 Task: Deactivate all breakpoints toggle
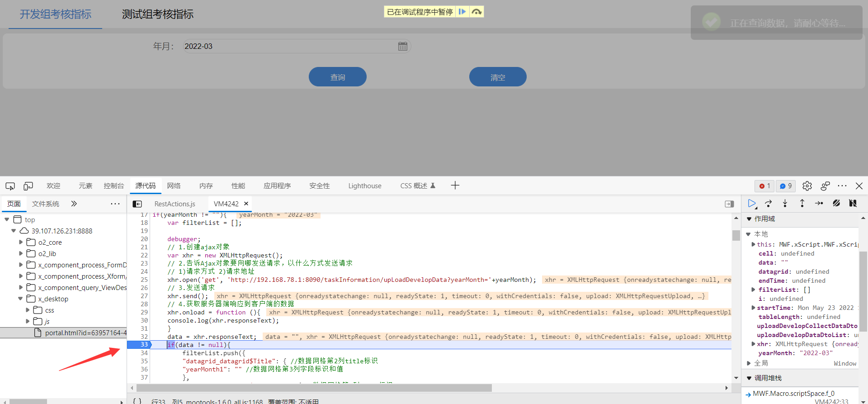coord(836,204)
